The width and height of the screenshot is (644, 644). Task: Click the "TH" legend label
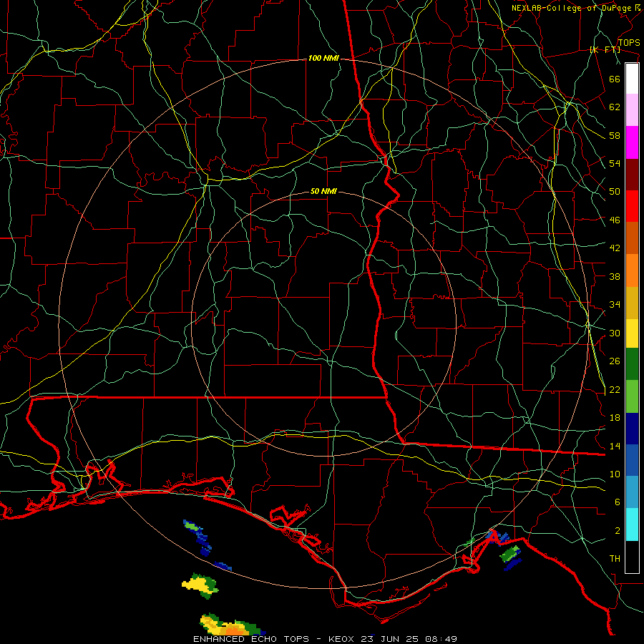615,559
